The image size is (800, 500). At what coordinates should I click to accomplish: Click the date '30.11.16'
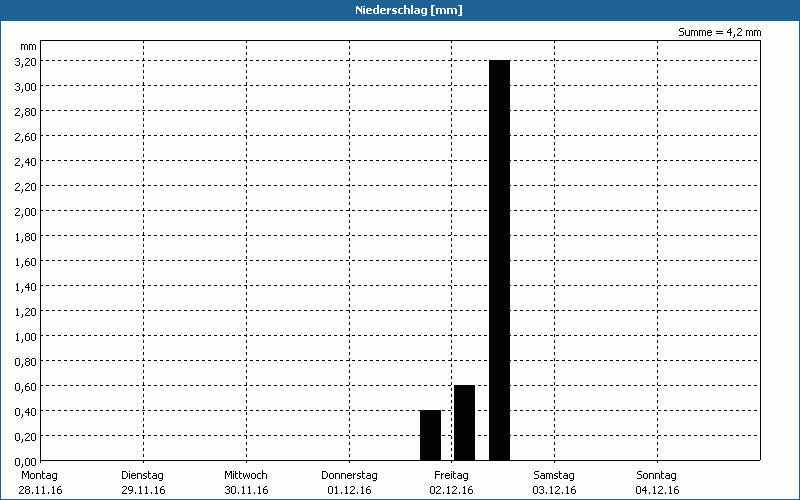[x=246, y=490]
